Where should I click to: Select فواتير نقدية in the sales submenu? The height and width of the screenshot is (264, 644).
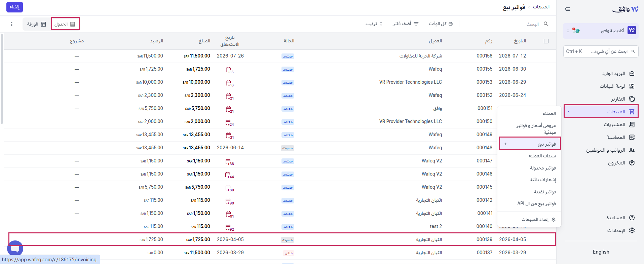(545, 192)
